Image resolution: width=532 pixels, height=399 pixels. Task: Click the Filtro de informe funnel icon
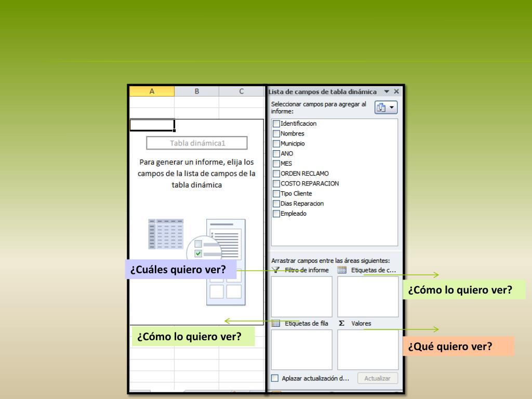click(x=275, y=270)
